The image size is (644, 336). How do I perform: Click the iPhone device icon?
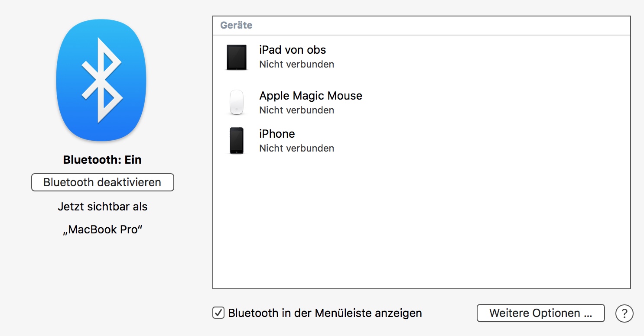point(236,141)
